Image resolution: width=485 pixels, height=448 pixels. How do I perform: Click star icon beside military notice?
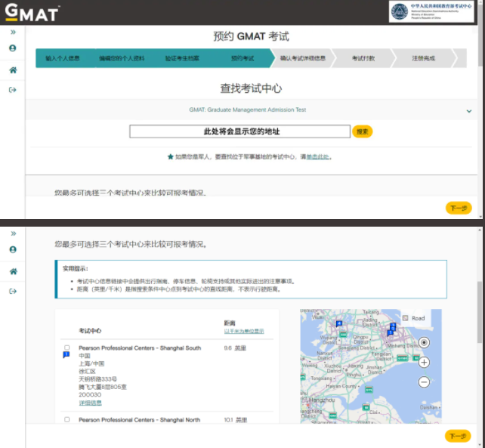(x=171, y=157)
